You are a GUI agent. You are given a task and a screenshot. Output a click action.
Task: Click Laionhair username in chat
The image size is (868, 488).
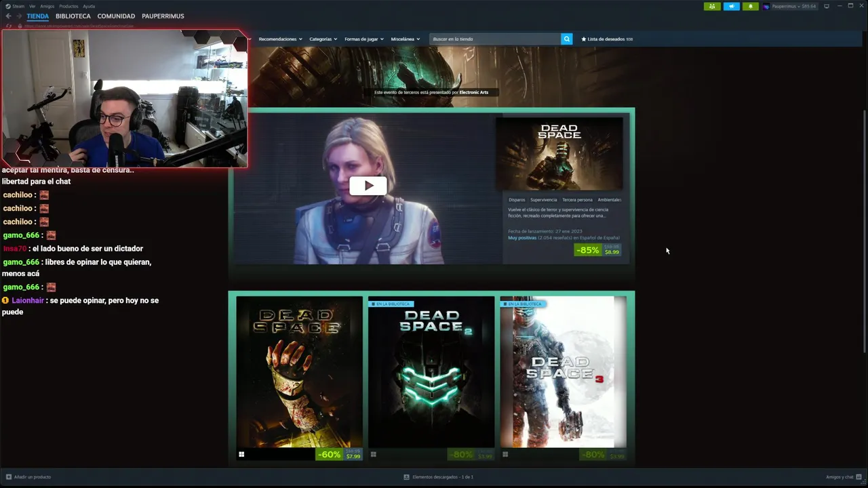(28, 300)
